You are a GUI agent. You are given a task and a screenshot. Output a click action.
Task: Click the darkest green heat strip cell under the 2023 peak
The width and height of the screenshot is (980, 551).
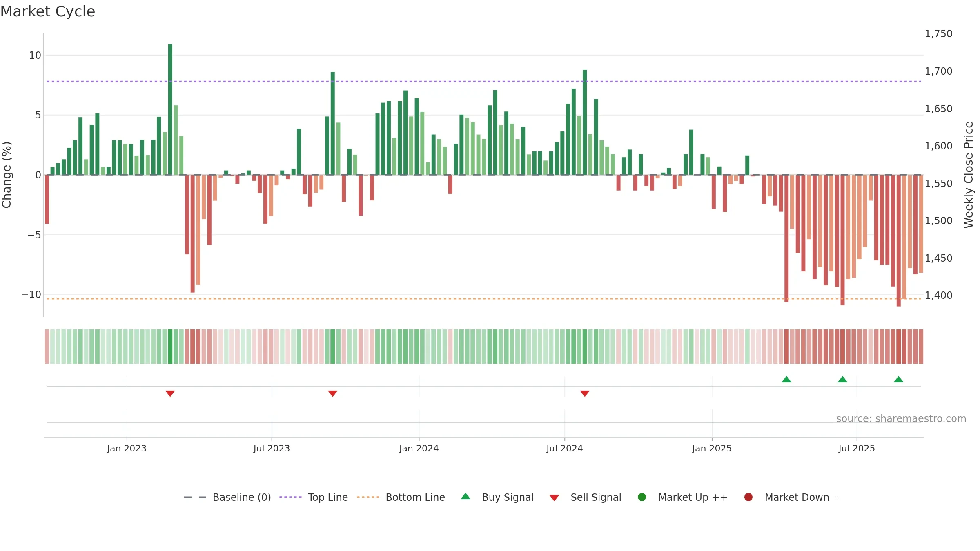tap(170, 347)
